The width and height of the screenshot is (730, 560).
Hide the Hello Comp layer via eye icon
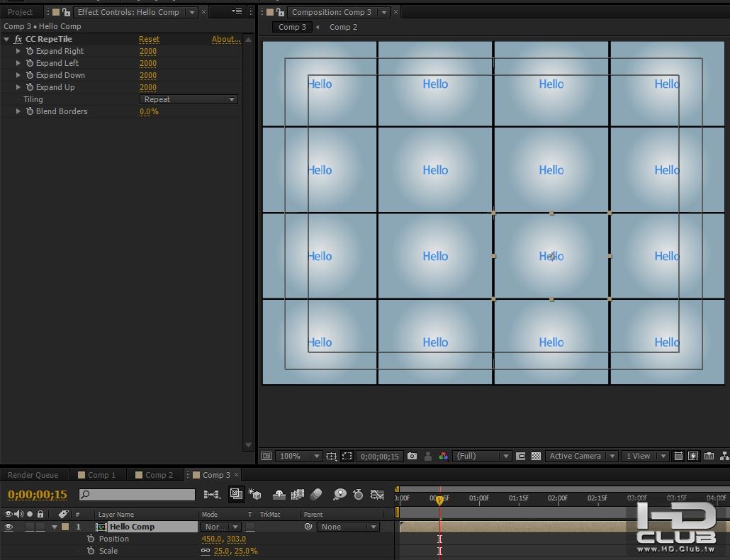tap(9, 527)
